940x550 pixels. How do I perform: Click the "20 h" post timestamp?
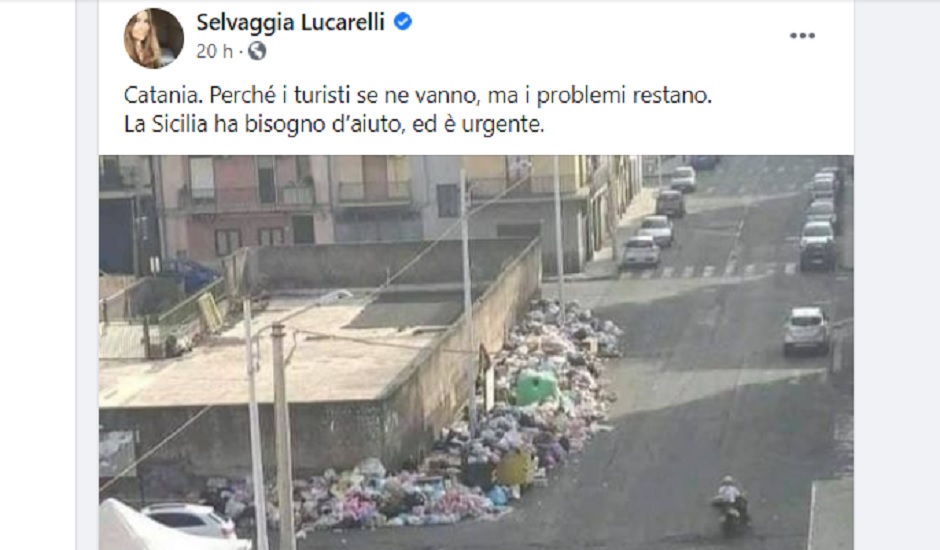(214, 52)
